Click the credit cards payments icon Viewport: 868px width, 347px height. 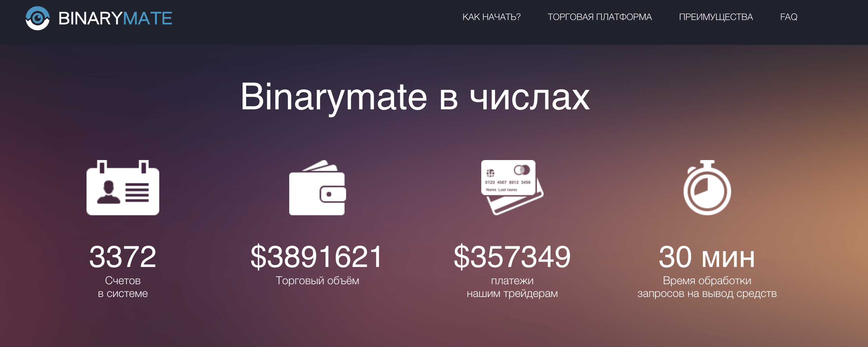pos(512,187)
